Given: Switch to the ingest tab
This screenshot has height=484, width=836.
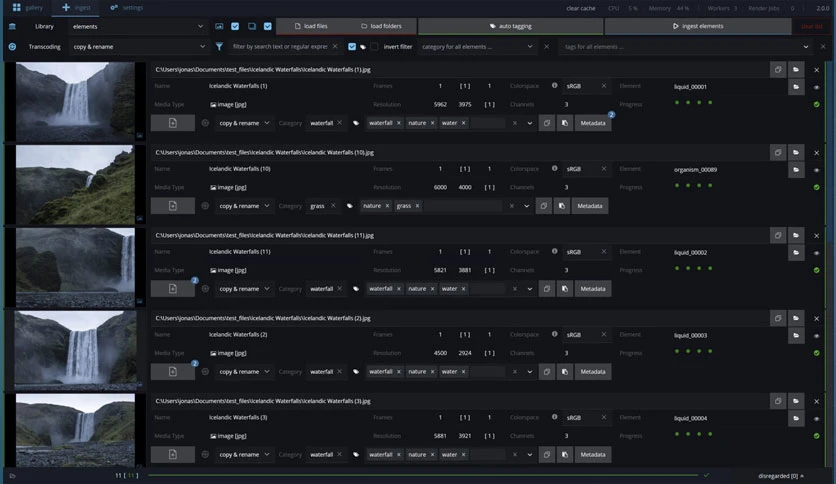Looking at the screenshot, I should tap(76, 7).
